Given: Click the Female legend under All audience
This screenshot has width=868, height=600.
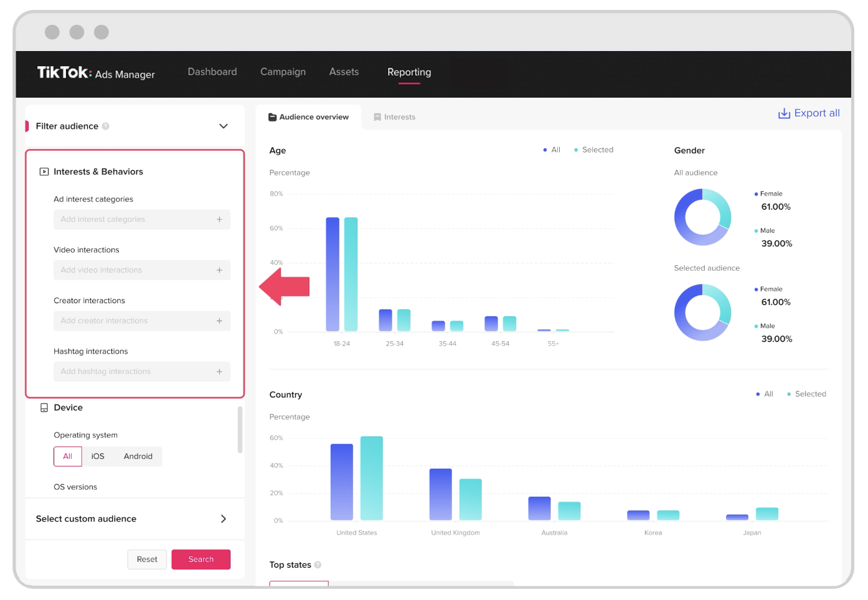Looking at the screenshot, I should click(x=768, y=194).
